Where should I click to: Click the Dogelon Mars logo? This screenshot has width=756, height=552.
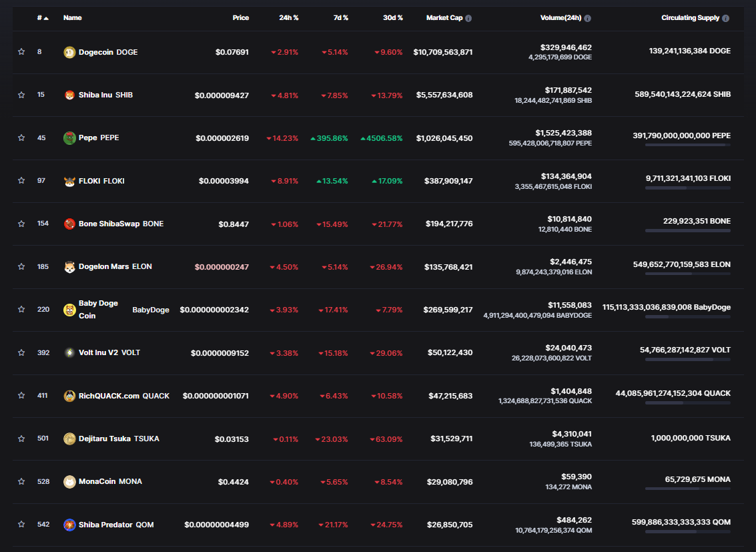point(69,266)
